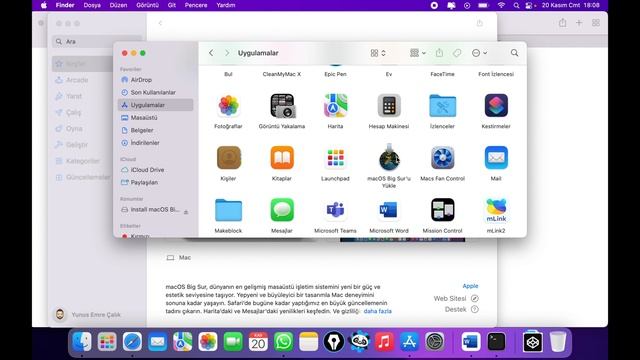Open the Git menu
Screen dimensions: 640x360
coord(172,5)
